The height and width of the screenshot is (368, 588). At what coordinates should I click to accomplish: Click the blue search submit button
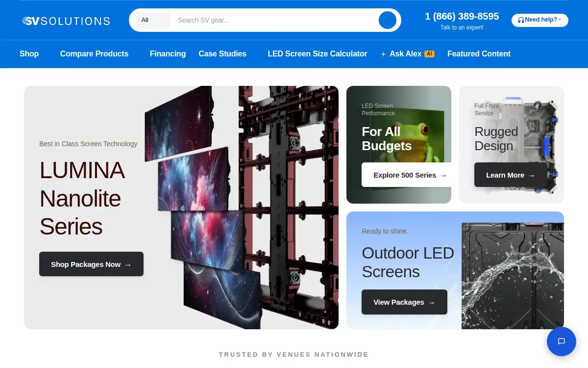tap(388, 20)
